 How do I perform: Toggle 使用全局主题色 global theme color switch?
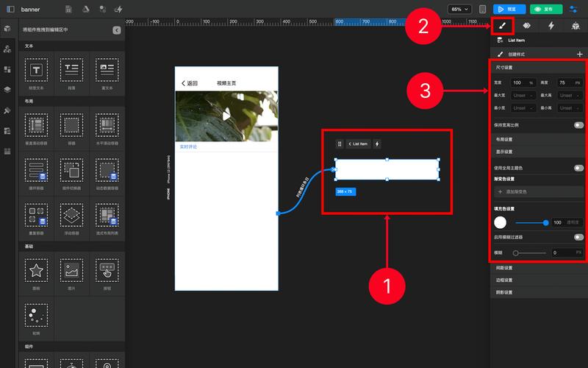tap(578, 168)
